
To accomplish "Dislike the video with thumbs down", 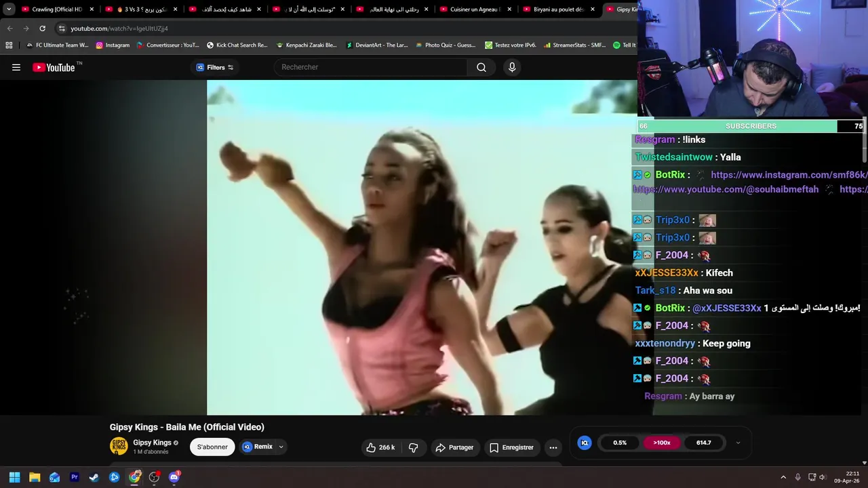I will coord(413,447).
